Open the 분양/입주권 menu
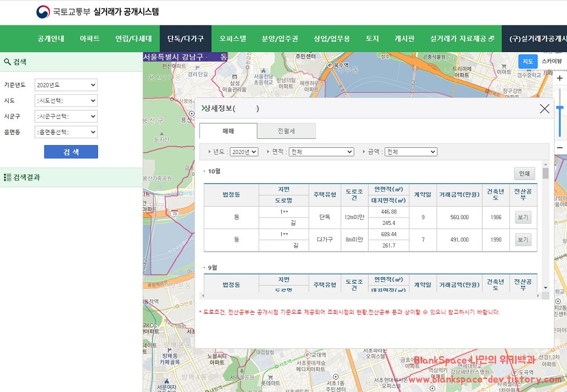 (280, 39)
